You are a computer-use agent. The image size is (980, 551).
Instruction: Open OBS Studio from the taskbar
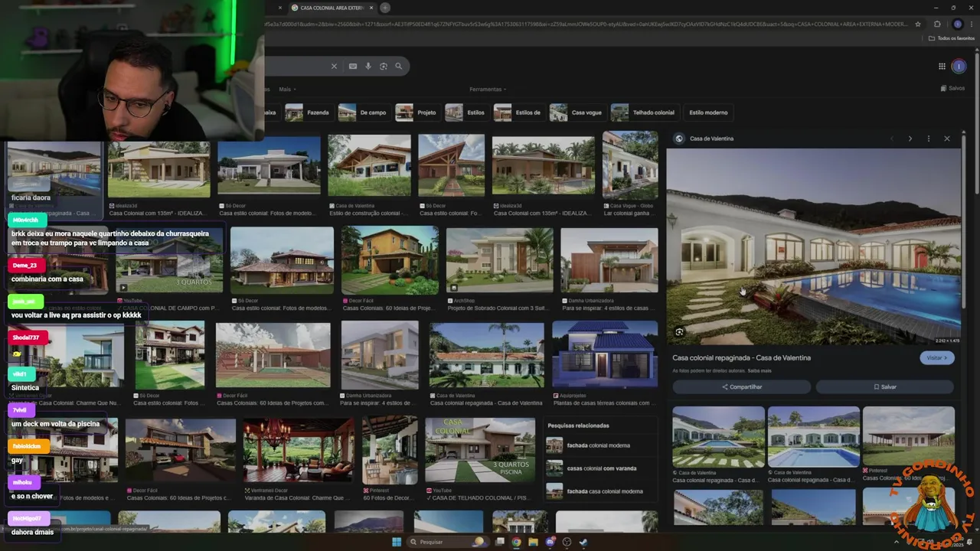[567, 542]
